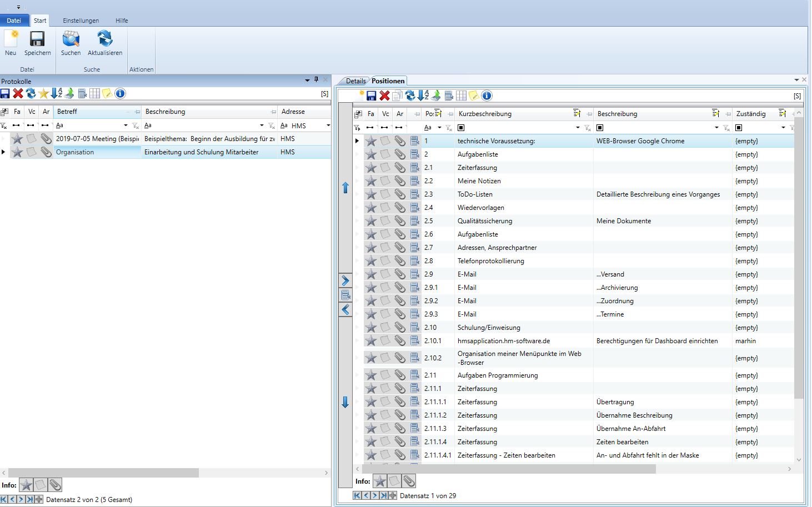
Task: Toggle star in Protokolle Info bar
Action: click(26, 485)
